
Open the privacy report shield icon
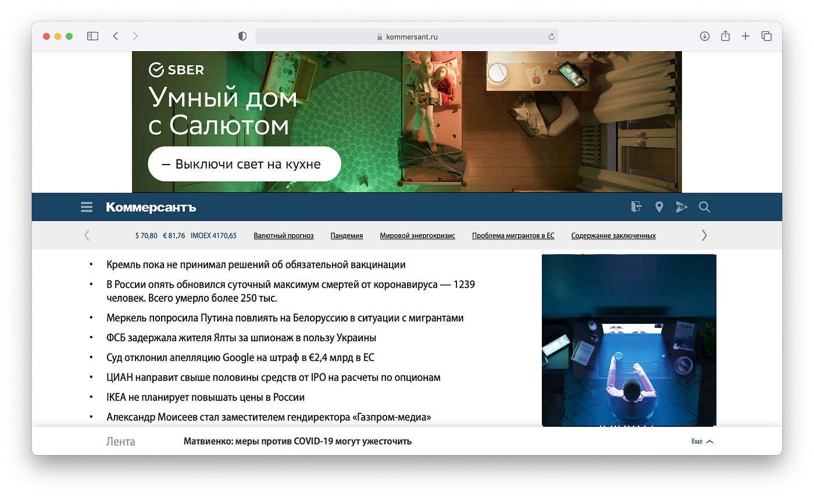[242, 36]
